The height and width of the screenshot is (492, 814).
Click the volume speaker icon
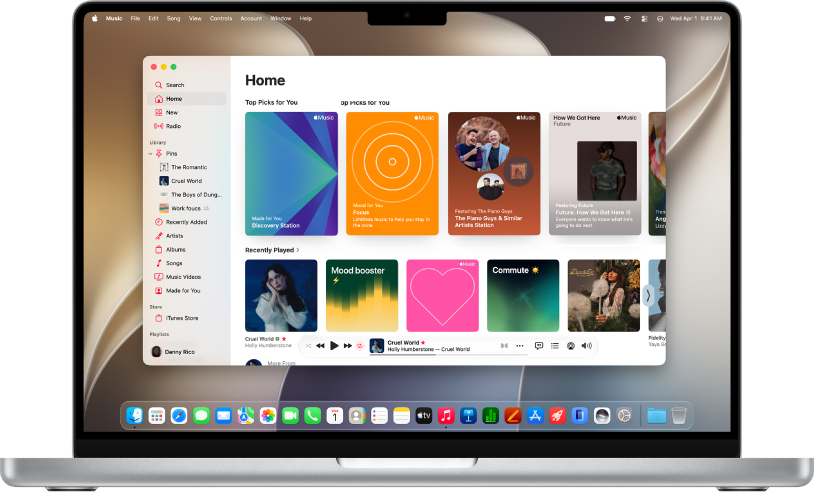587,346
